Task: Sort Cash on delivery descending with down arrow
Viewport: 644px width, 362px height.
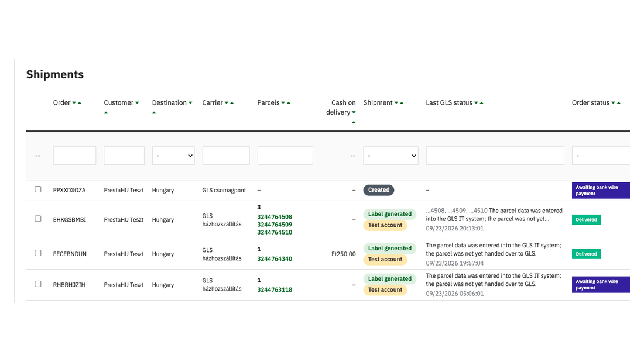Action: (x=354, y=113)
